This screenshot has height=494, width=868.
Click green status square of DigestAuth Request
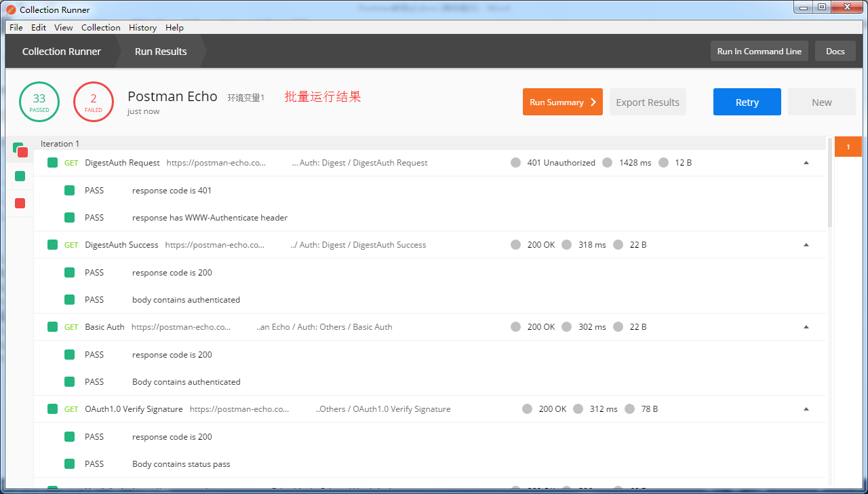pyautogui.click(x=52, y=163)
